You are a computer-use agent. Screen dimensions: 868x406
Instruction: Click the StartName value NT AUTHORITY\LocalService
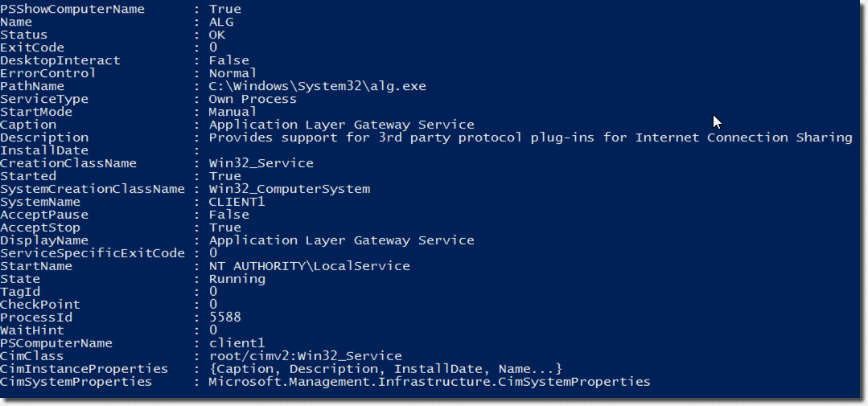click(x=309, y=266)
